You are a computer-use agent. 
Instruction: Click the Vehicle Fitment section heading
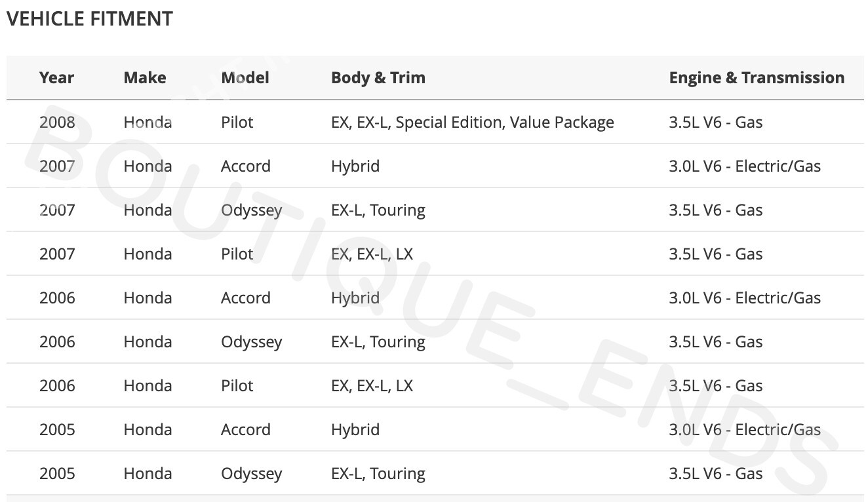click(90, 19)
